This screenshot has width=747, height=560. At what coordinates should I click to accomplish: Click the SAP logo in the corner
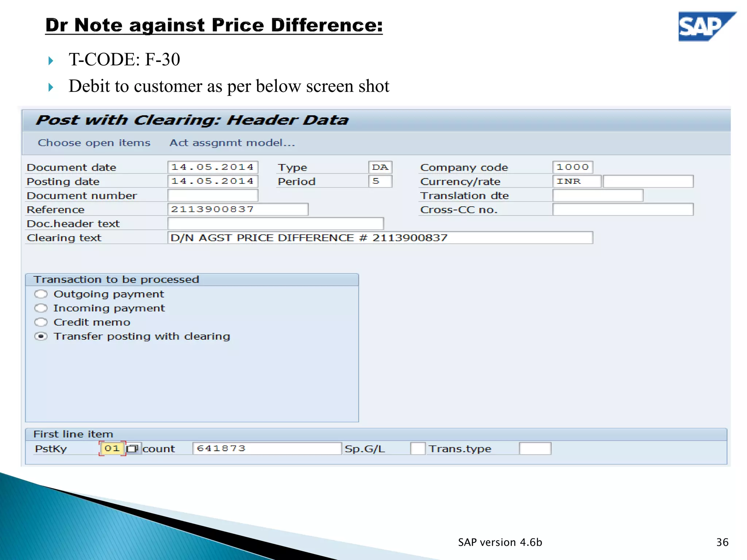[x=707, y=26]
